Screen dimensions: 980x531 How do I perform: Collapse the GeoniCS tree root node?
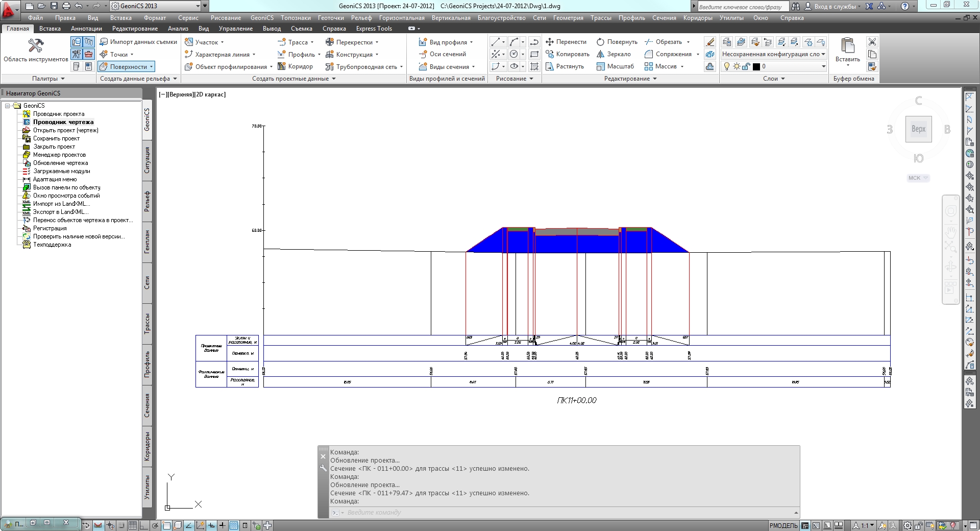pyautogui.click(x=8, y=106)
